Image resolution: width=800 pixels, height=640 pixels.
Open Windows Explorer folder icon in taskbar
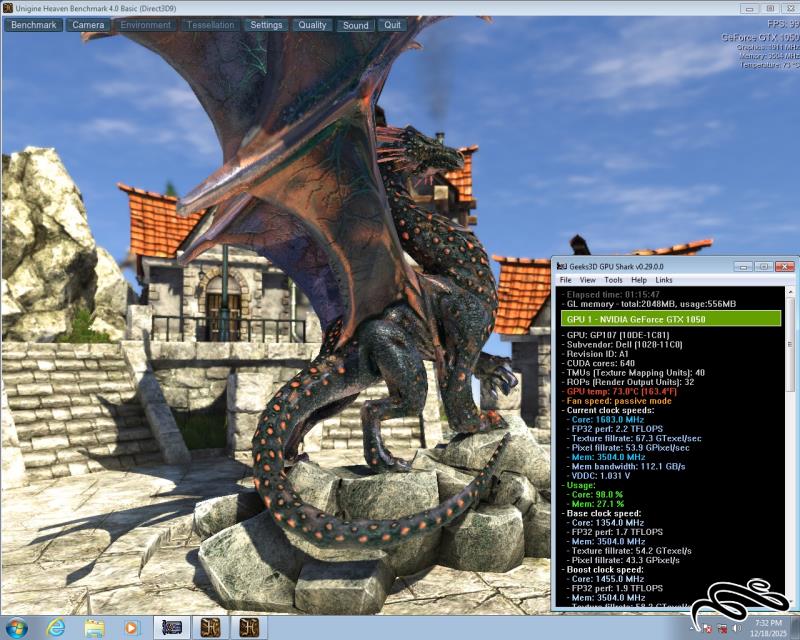click(x=94, y=628)
